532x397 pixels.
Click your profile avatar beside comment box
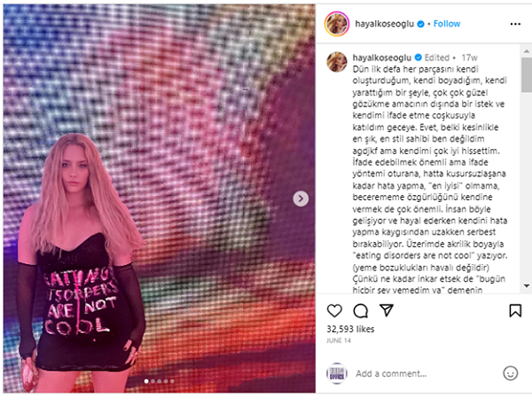pos(337,373)
